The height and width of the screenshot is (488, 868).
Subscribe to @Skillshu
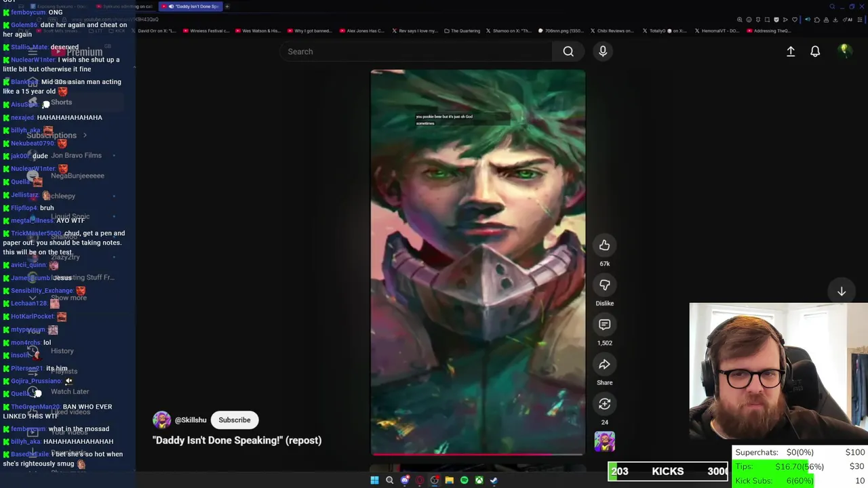pyautogui.click(x=234, y=420)
